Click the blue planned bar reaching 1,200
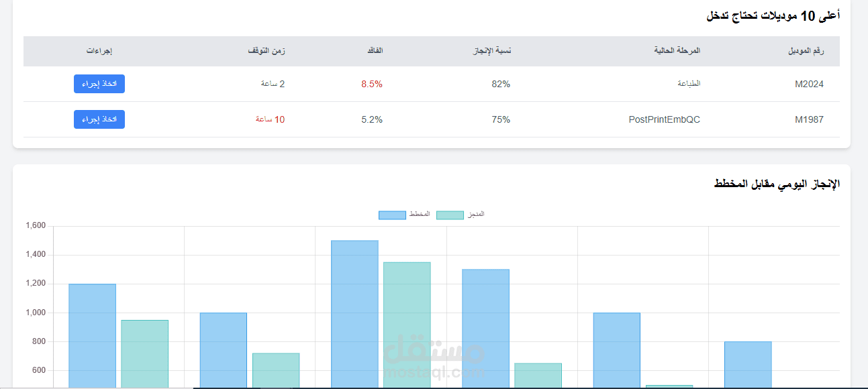This screenshot has height=389, width=868. pyautogui.click(x=92, y=336)
